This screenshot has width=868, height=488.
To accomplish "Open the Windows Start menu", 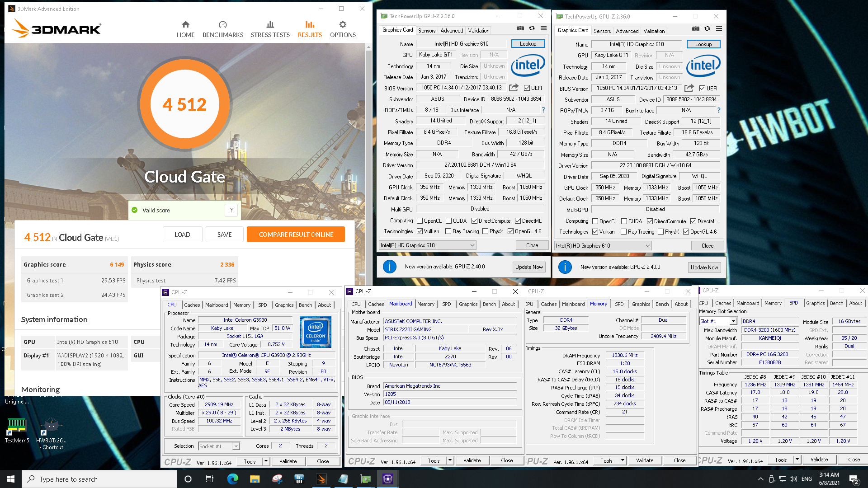I will click(11, 479).
